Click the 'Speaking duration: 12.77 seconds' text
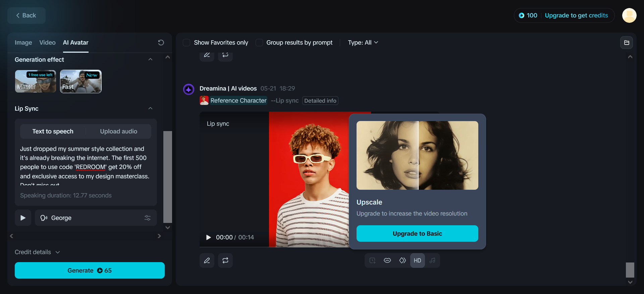Screen dimensions: 644x294 [66, 195]
